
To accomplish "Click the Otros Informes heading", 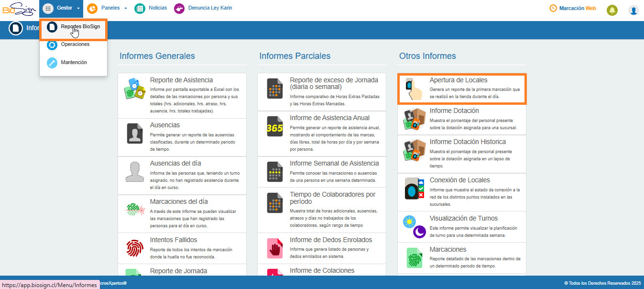I will 427,56.
